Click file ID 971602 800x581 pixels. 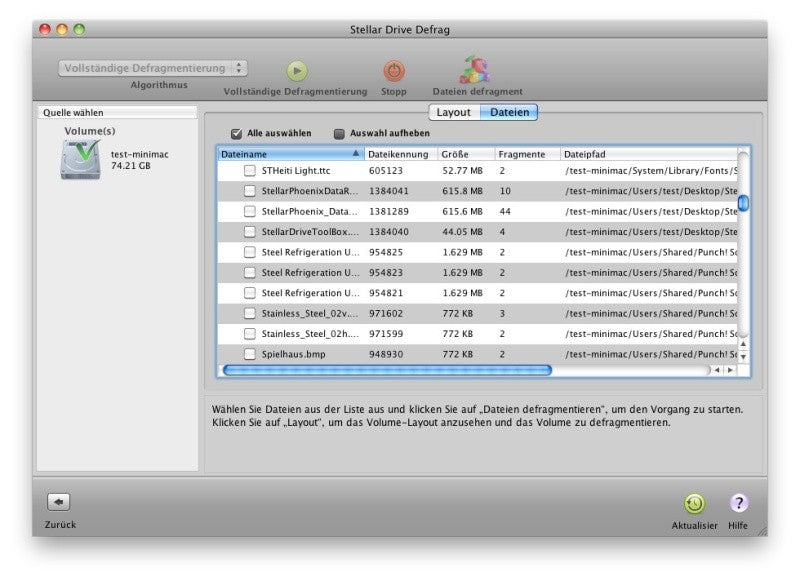pos(386,313)
